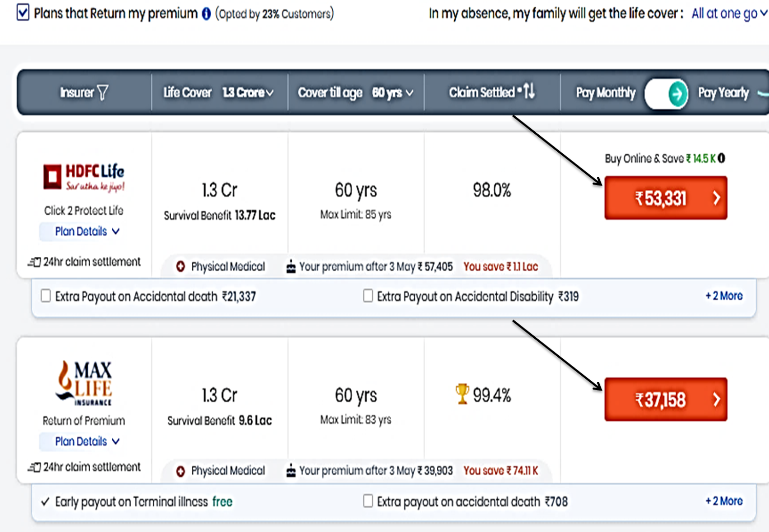Click Survival Benefit 13.77 Lac text
769x532 pixels.
(219, 215)
